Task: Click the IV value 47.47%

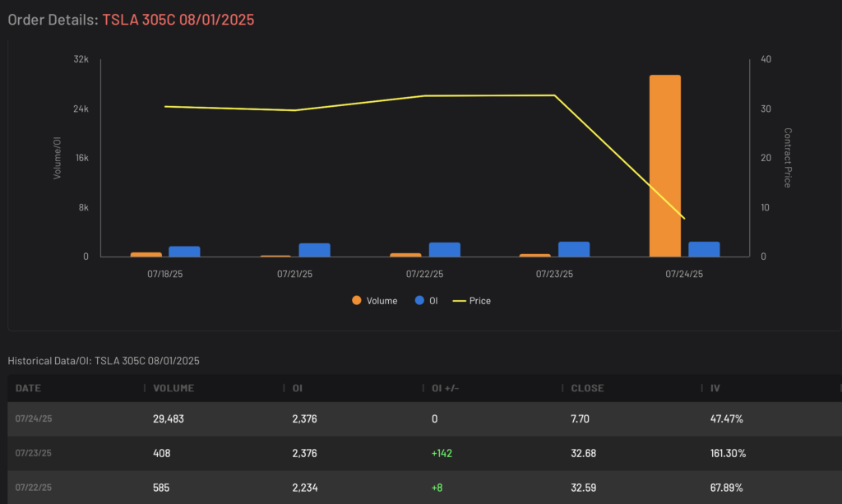Action: (x=727, y=418)
